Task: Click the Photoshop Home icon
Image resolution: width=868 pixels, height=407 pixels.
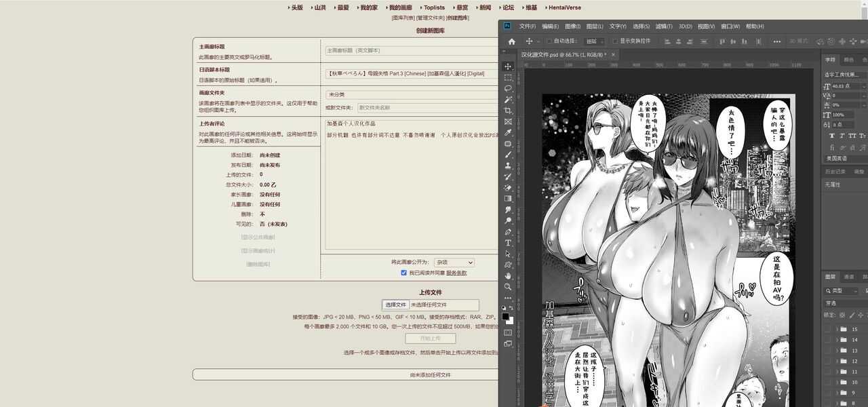Action: click(x=512, y=41)
